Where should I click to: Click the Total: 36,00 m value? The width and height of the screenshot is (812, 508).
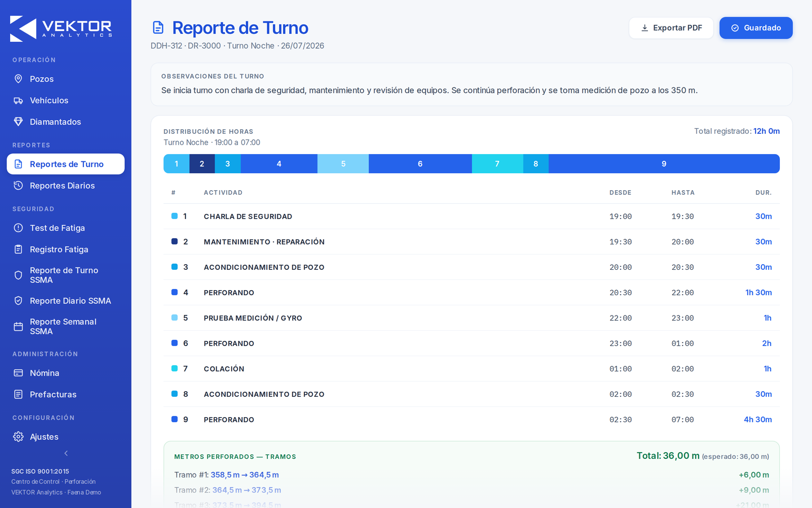click(x=668, y=456)
